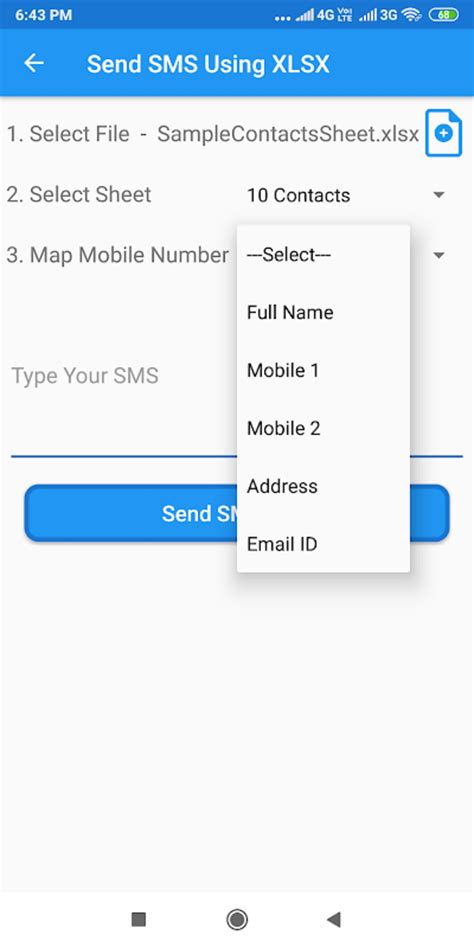
Task: Tap Android recent apps square button
Action: (x=138, y=920)
